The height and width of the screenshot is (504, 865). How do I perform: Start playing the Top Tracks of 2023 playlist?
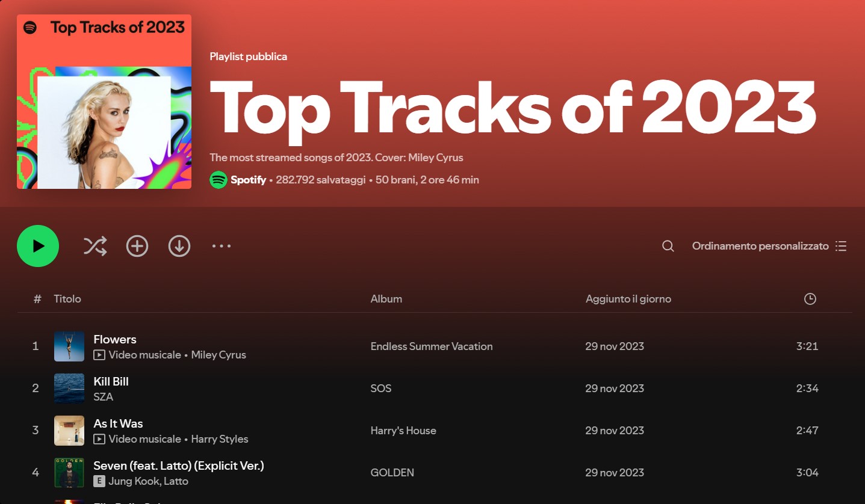pos(38,246)
